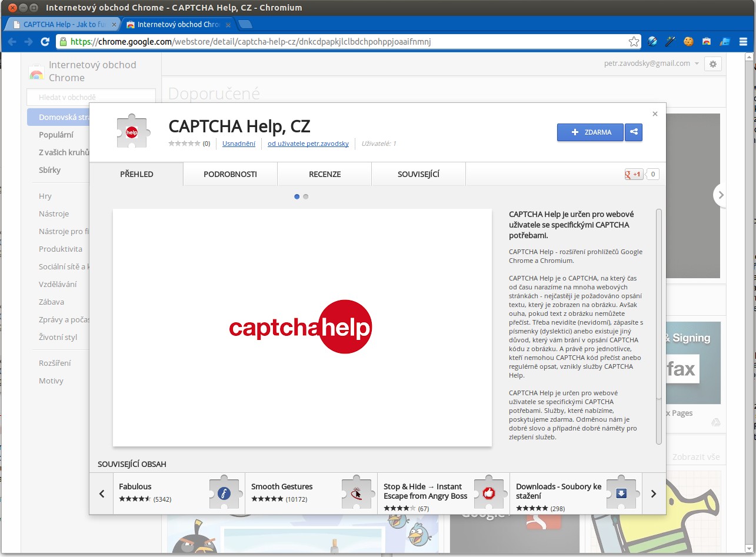
Task: Switch to the SOUVISEJÍCÍ tab
Action: 418,174
